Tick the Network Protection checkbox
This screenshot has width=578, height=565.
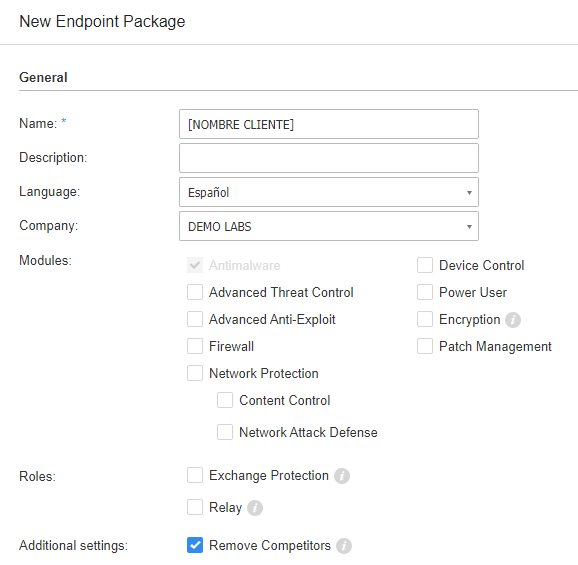coord(195,373)
